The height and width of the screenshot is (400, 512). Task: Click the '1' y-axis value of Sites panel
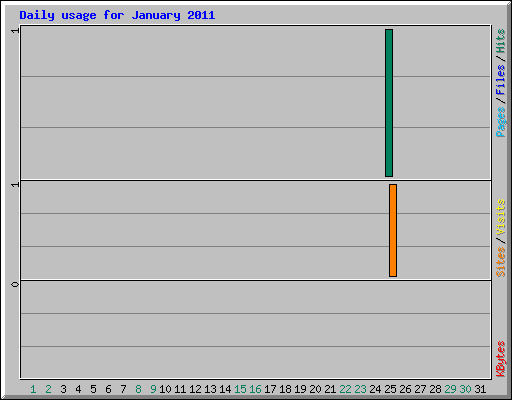point(15,184)
